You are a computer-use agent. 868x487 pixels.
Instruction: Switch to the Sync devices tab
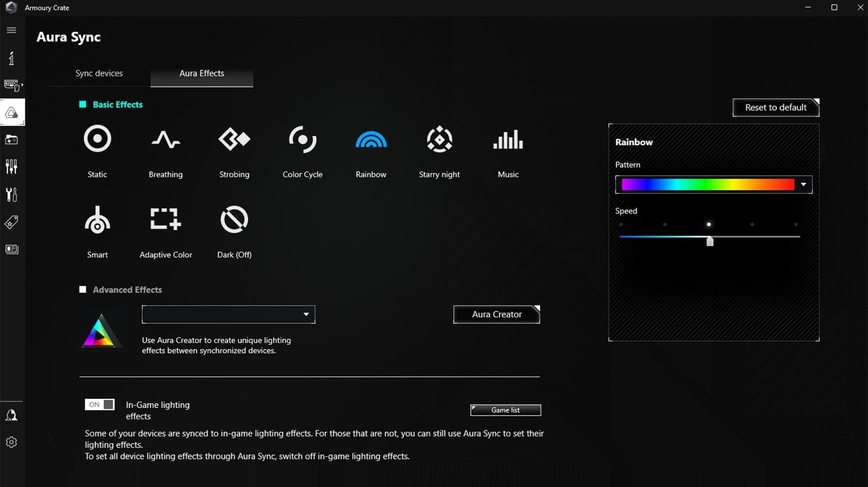[x=99, y=73]
